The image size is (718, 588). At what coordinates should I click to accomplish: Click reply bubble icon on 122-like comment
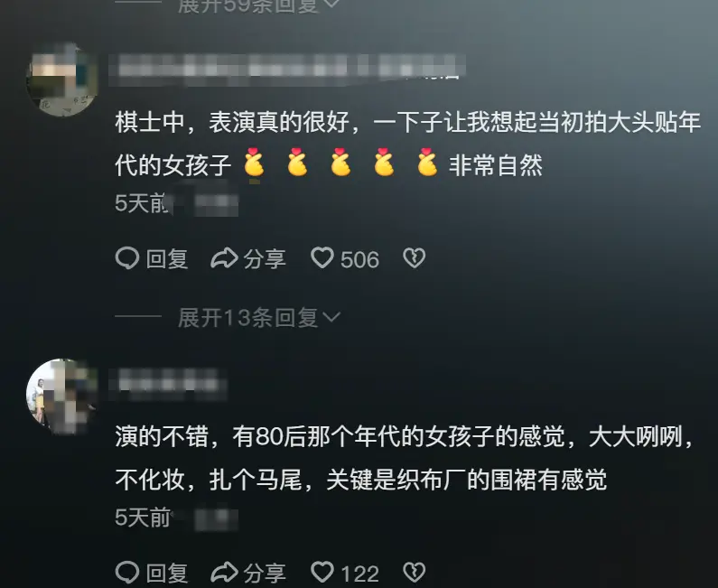tap(126, 573)
